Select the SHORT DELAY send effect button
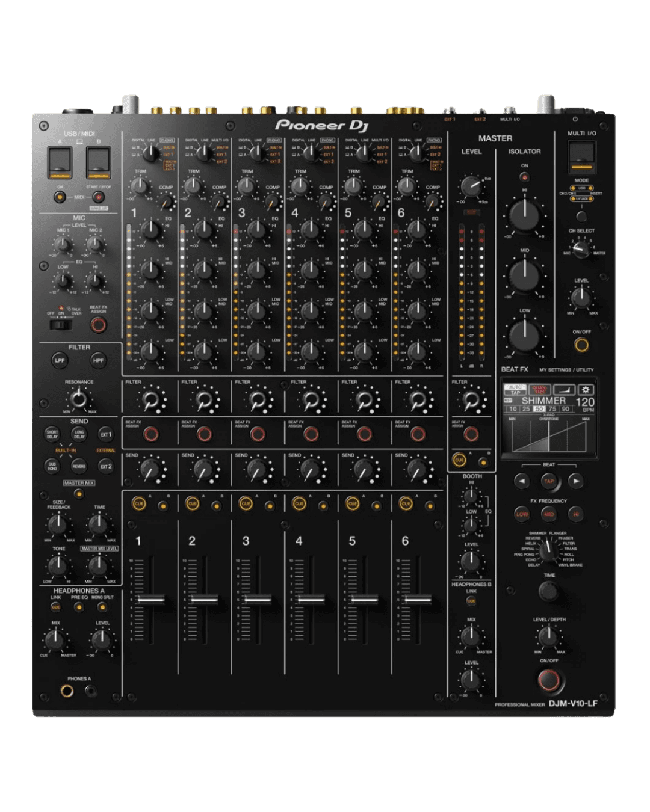Image resolution: width=650 pixels, height=812 pixels. click(x=52, y=434)
